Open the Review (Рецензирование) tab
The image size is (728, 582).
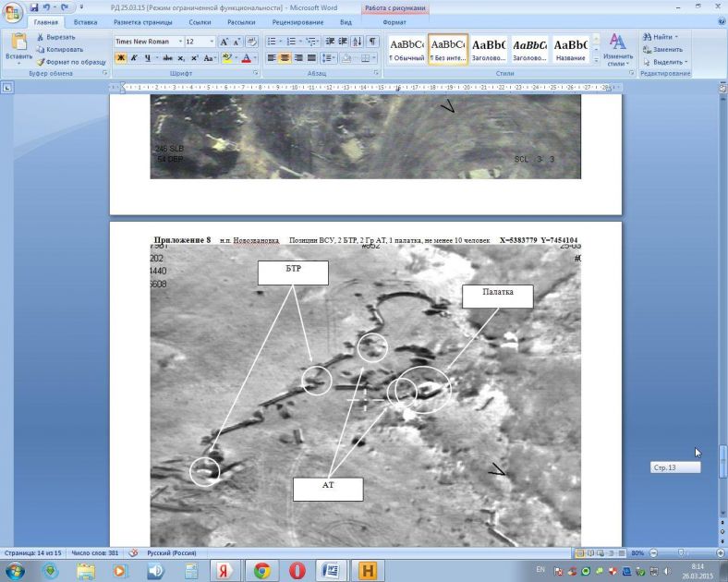pos(297,21)
